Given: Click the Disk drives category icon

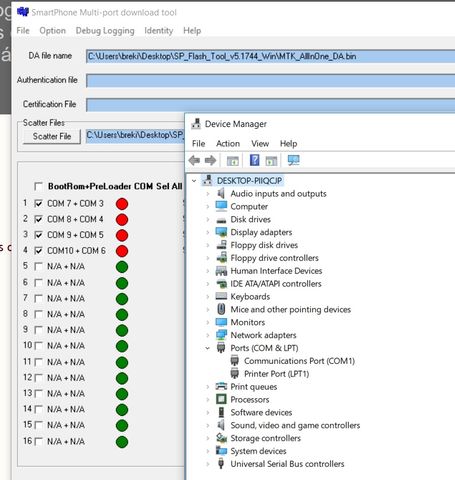Looking at the screenshot, I should pyautogui.click(x=221, y=220).
